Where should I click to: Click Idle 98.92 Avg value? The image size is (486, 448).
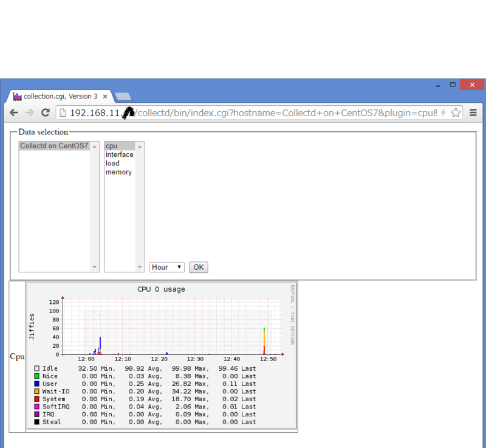point(134,368)
